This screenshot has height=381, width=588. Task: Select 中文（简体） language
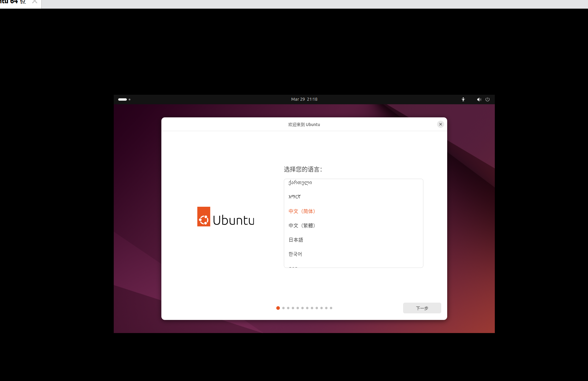[x=302, y=211]
